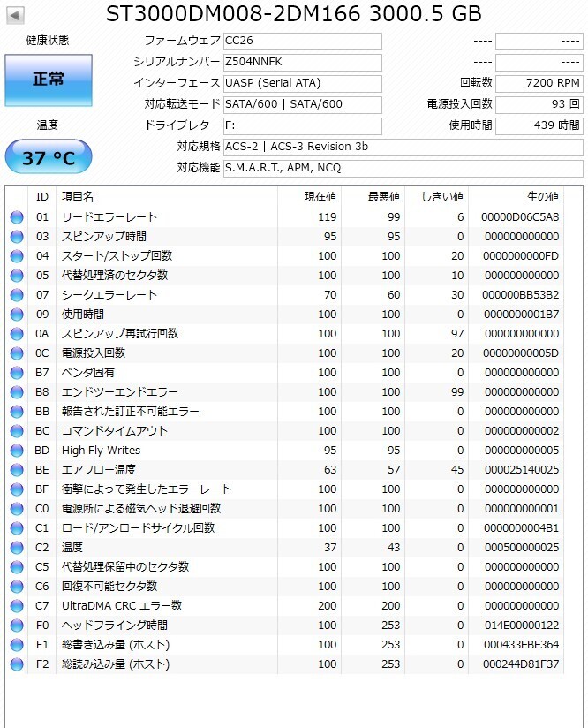The image size is (588, 728).
Task: Click the previous disk arrow button
Action: click(x=15, y=15)
